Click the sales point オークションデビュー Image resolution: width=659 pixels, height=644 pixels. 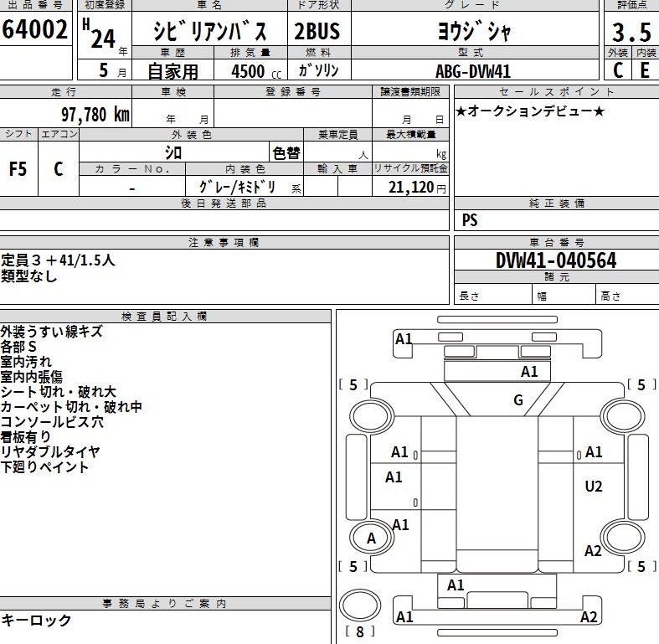point(530,111)
